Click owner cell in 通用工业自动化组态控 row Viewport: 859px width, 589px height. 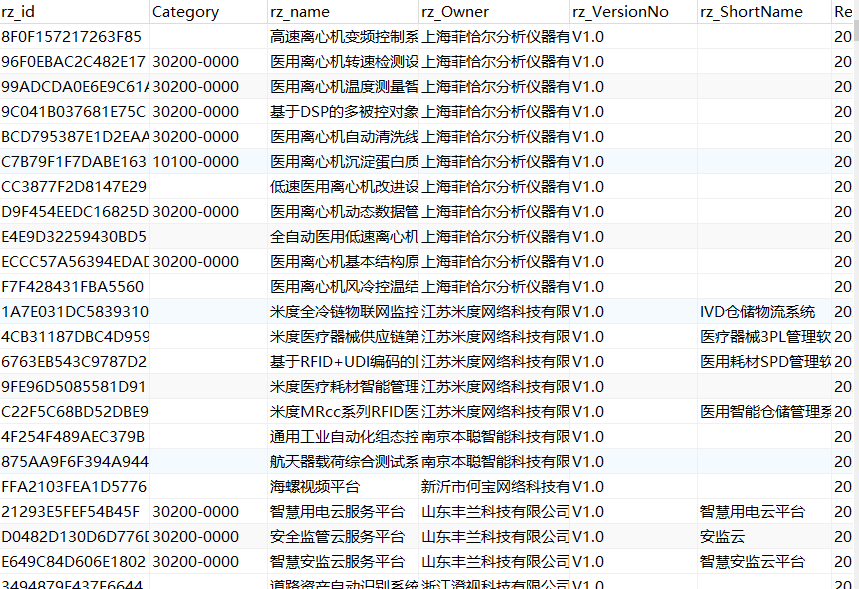(494, 437)
